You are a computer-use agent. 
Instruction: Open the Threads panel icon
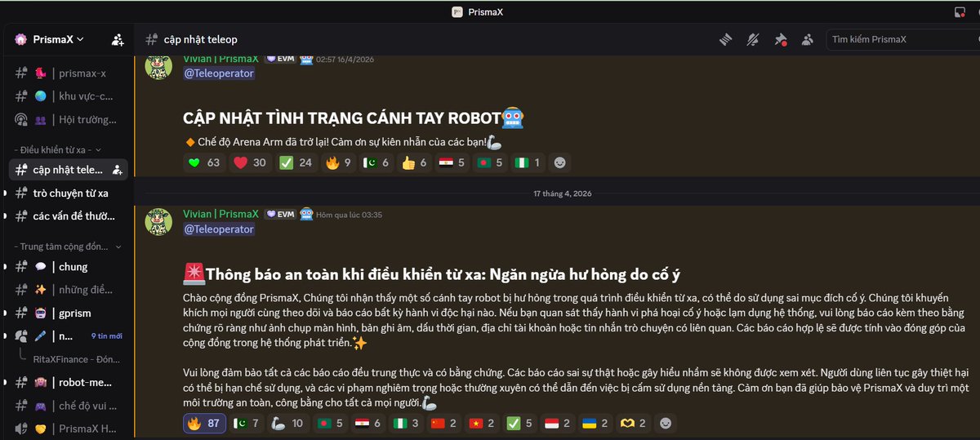point(726,39)
